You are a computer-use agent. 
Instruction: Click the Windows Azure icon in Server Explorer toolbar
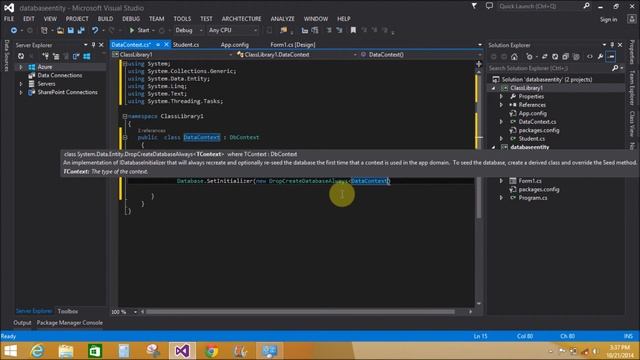(x=87, y=56)
